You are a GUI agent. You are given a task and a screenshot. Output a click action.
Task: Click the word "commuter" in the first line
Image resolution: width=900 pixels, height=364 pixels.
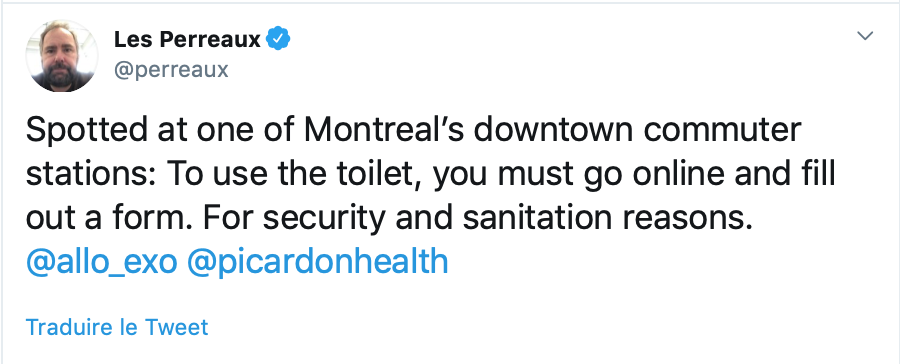click(721, 131)
